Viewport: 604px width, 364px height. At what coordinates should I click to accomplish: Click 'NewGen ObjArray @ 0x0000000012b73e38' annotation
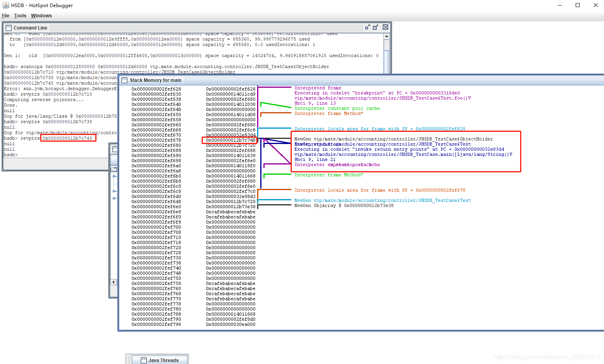[x=344, y=206]
